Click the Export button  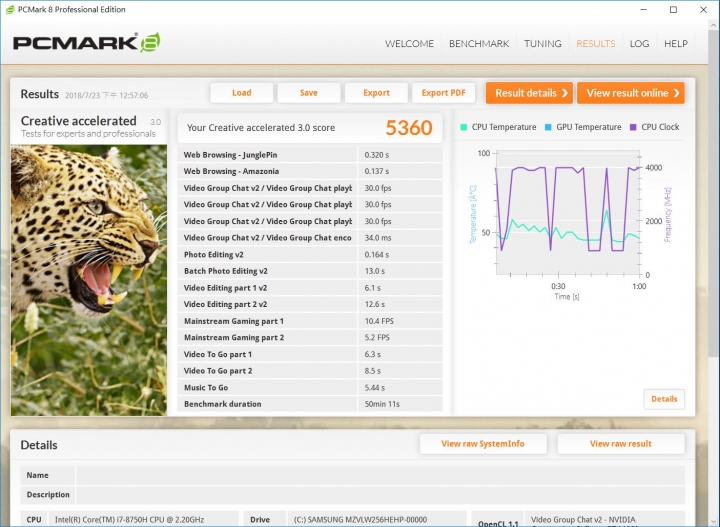click(376, 93)
